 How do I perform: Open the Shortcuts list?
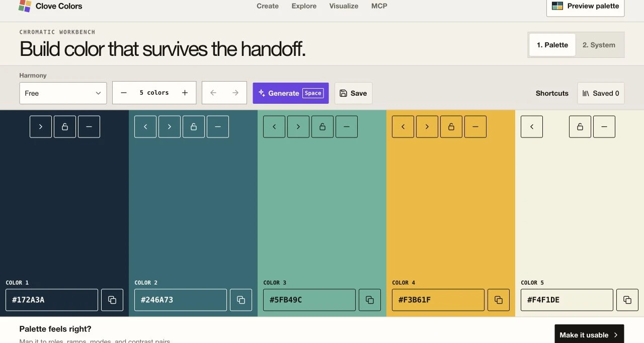[552, 93]
